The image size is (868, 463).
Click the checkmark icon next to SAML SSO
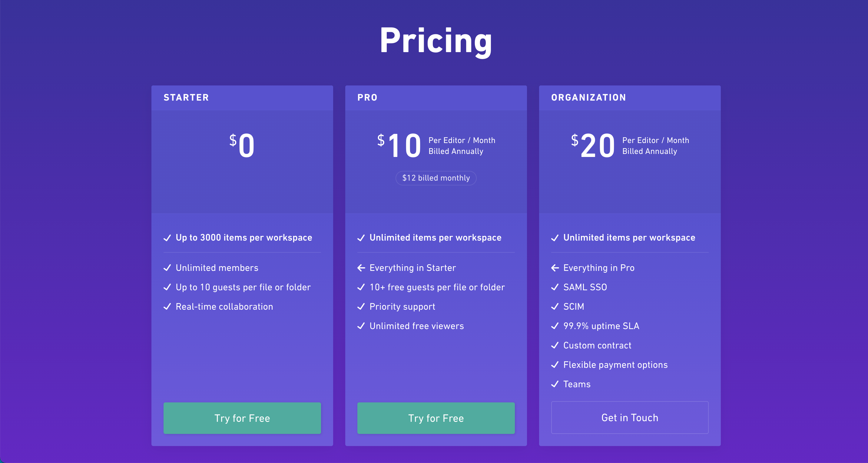click(x=555, y=287)
